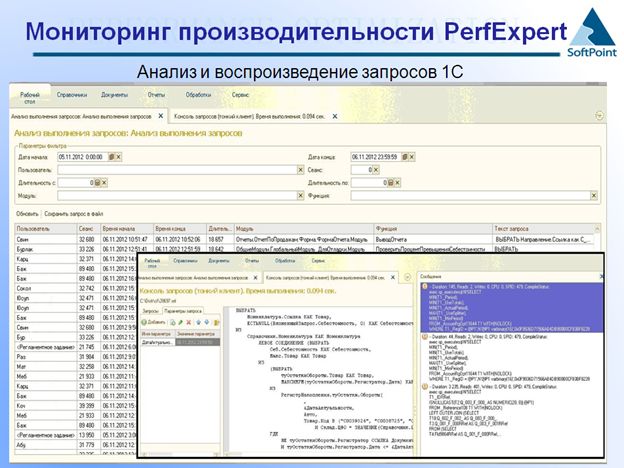
Task: Sort table by Сеанс column header
Action: coord(88,229)
